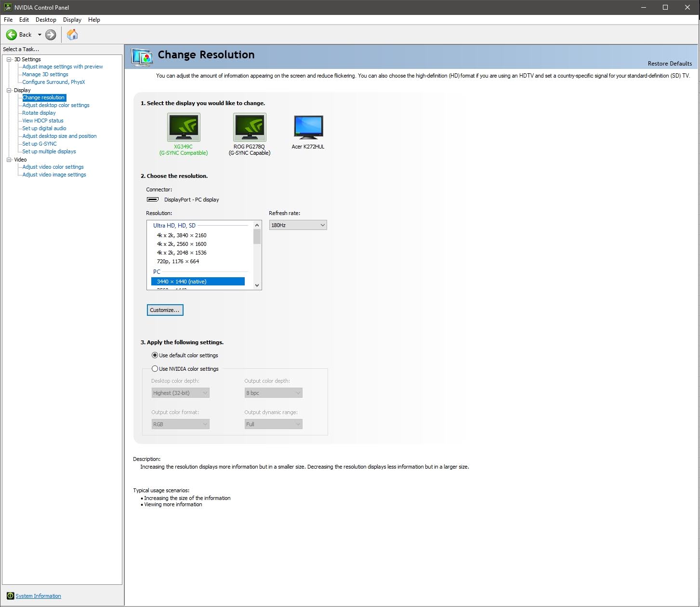Click the System Information link
Image resolution: width=700 pixels, height=607 pixels.
point(38,596)
